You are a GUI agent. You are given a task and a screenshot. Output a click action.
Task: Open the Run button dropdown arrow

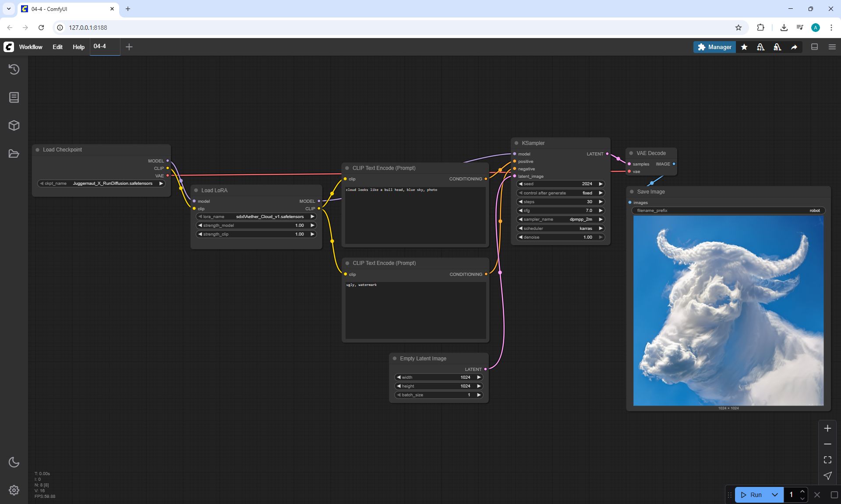[774, 495]
